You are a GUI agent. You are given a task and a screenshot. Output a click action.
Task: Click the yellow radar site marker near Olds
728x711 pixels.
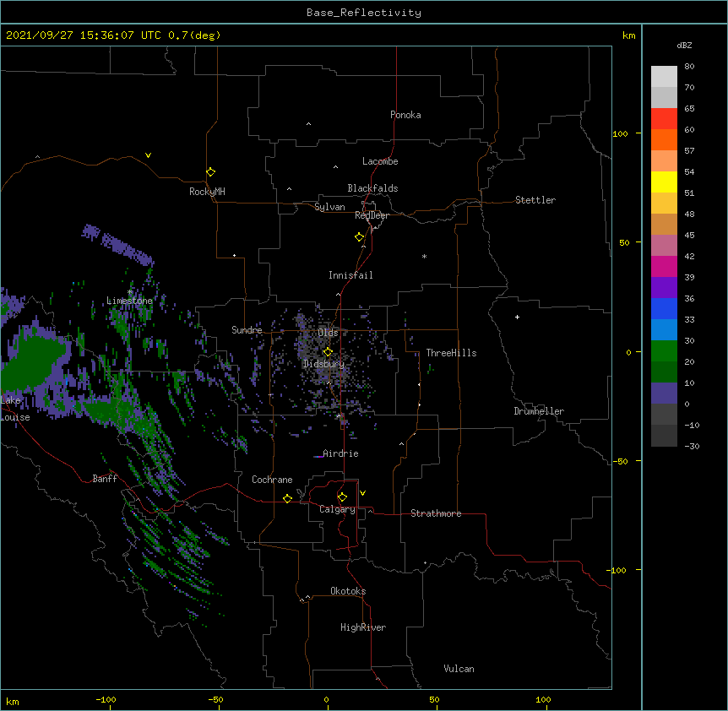pos(328,352)
